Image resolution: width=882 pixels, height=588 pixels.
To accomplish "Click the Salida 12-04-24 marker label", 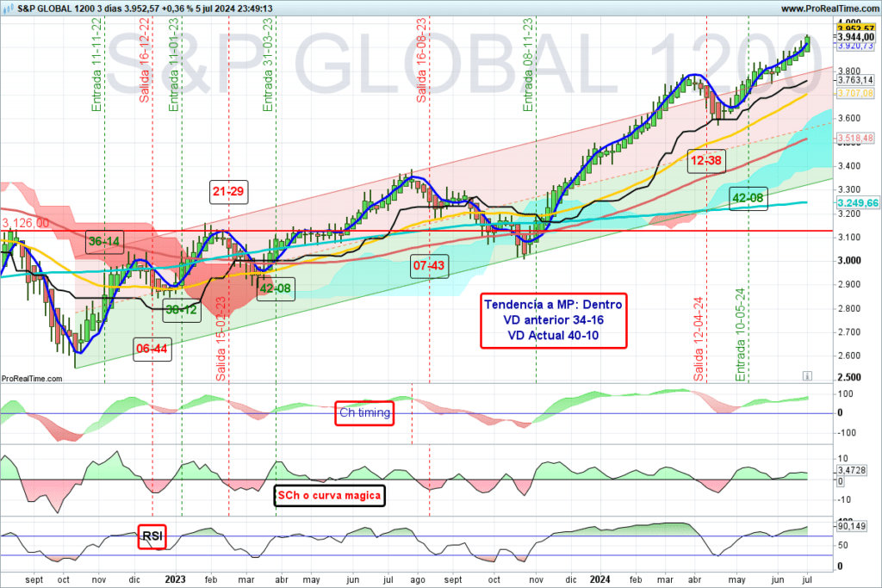I will [699, 339].
